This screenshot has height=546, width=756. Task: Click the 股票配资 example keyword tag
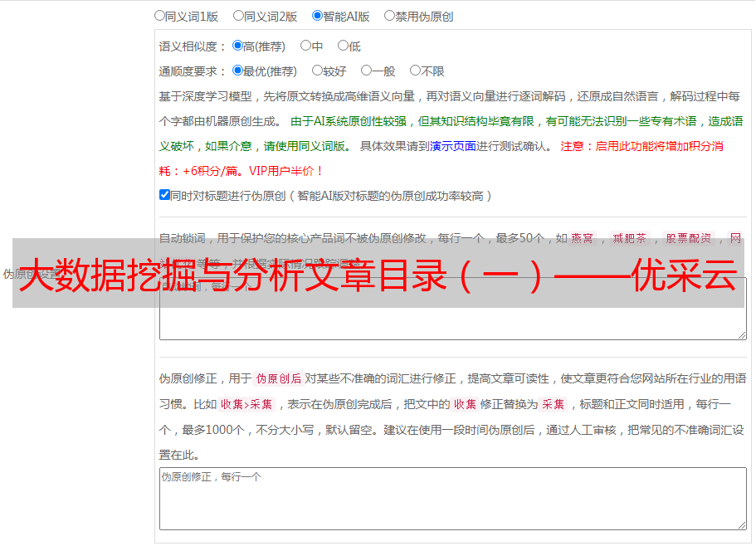tap(689, 238)
